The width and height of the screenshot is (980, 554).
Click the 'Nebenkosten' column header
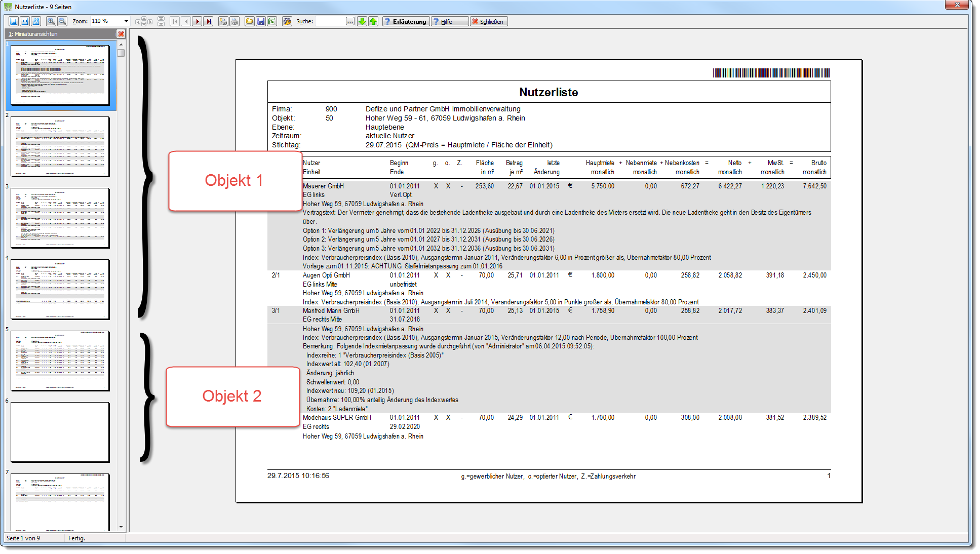pos(682,163)
